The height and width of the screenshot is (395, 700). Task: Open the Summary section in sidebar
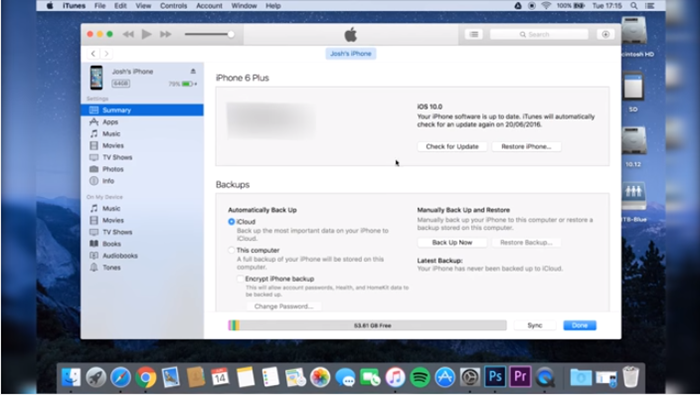[x=142, y=110]
